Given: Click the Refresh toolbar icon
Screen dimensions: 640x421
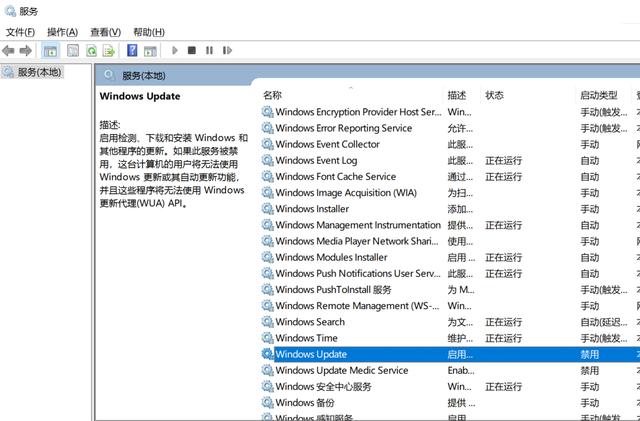Looking at the screenshot, I should [x=91, y=51].
